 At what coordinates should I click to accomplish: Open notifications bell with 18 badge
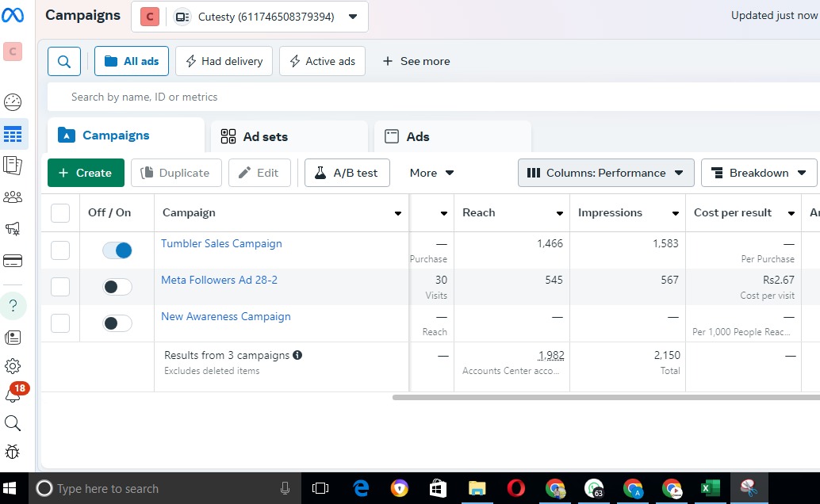point(13,394)
